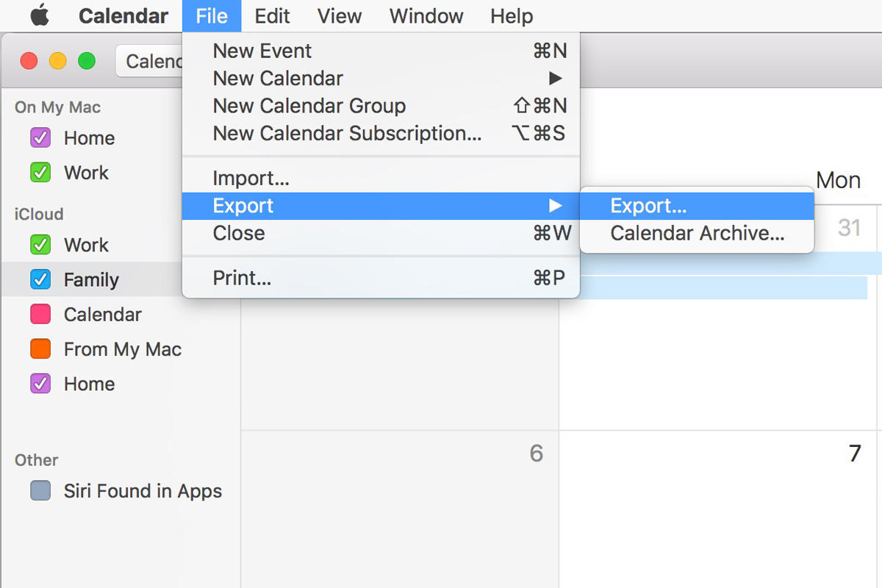Click the Other section header
882x588 pixels.
[37, 460]
